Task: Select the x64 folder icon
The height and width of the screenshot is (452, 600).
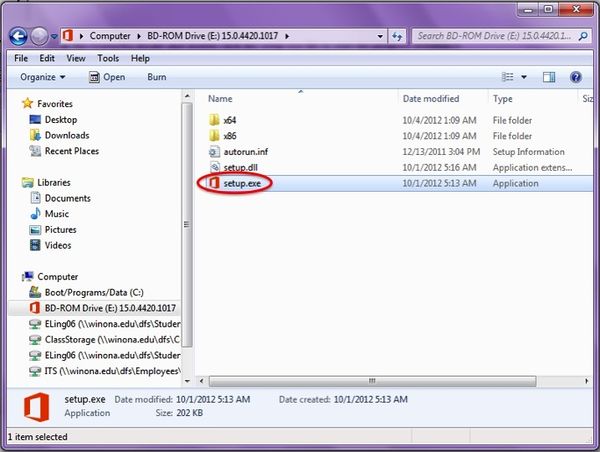Action: click(x=214, y=120)
